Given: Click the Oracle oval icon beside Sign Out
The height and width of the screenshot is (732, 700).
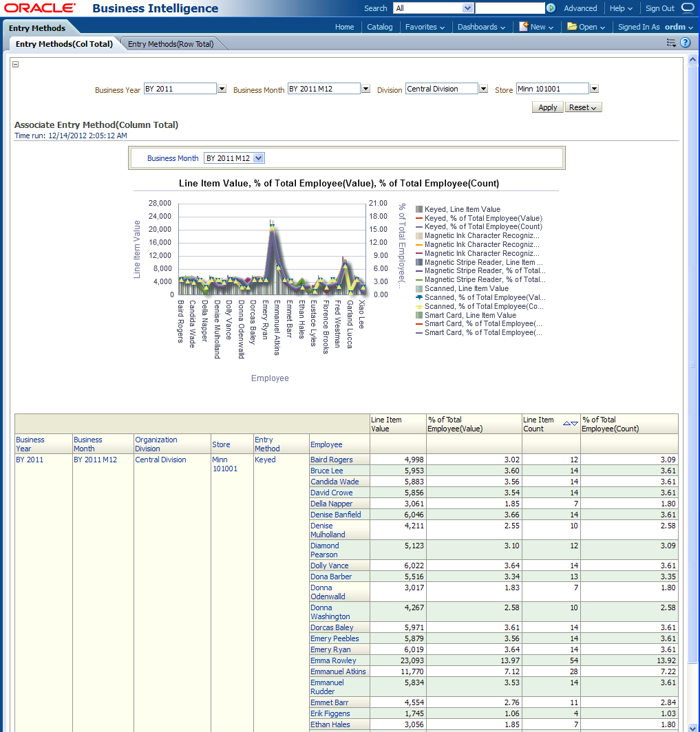Looking at the screenshot, I should tap(688, 8).
